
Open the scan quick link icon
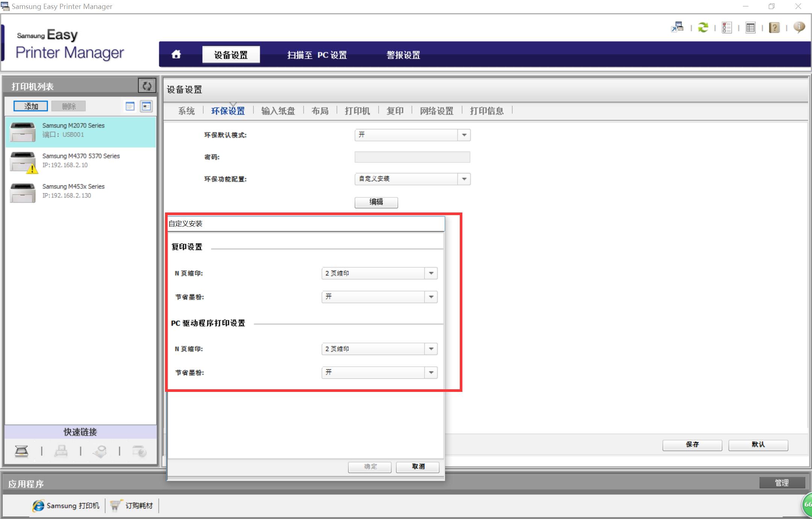click(x=21, y=451)
